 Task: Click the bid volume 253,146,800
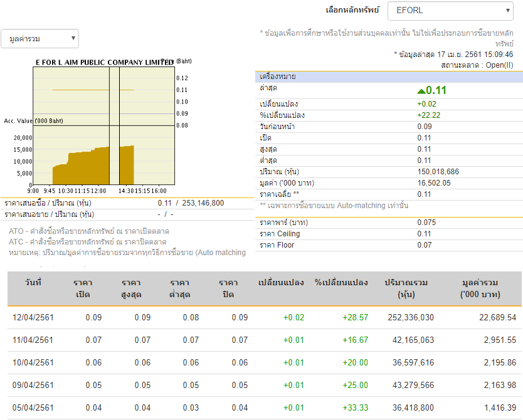[203, 203]
